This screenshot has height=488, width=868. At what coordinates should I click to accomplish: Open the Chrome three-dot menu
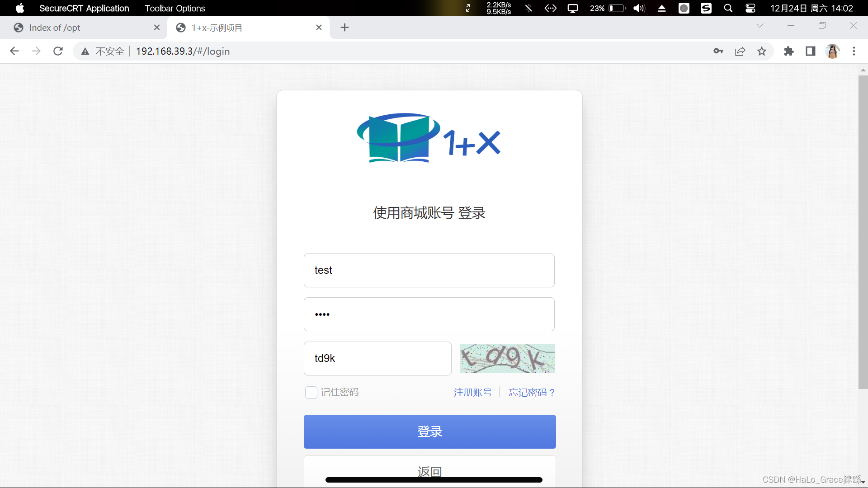854,51
